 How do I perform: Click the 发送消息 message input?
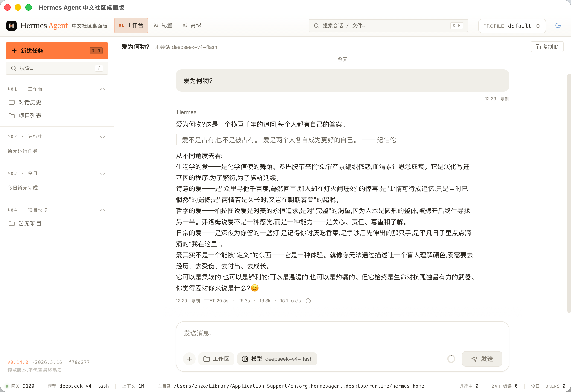click(342, 333)
